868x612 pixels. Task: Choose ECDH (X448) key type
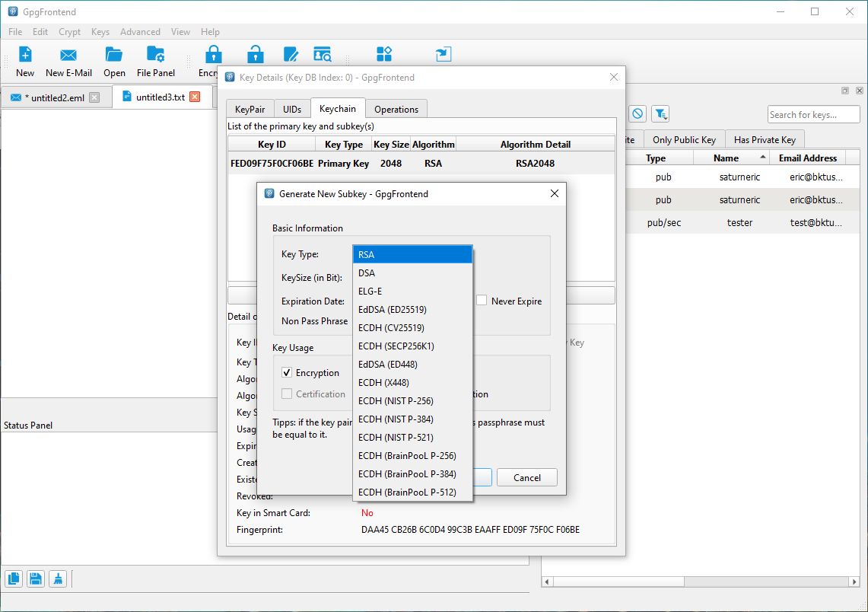pos(412,383)
